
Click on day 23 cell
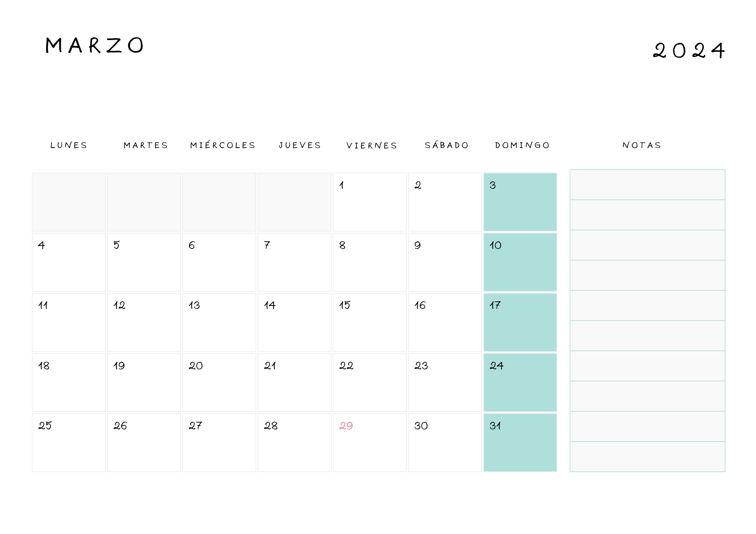[x=445, y=382]
